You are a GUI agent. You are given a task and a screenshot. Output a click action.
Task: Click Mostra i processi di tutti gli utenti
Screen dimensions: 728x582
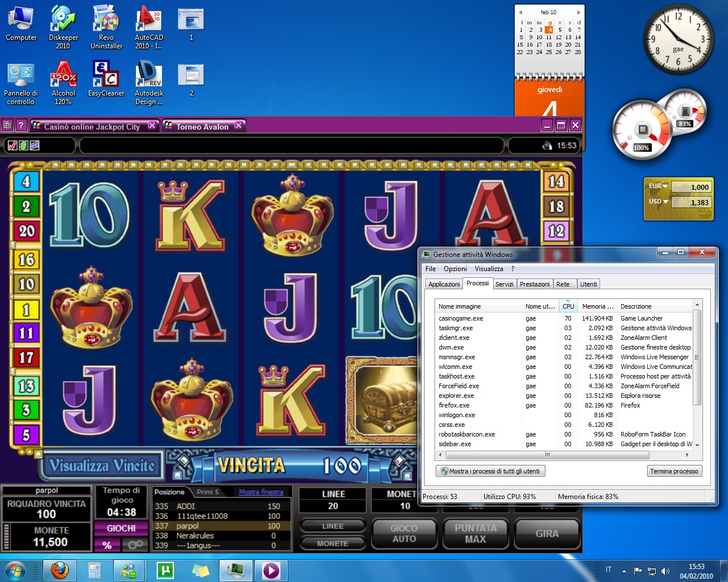(x=490, y=471)
